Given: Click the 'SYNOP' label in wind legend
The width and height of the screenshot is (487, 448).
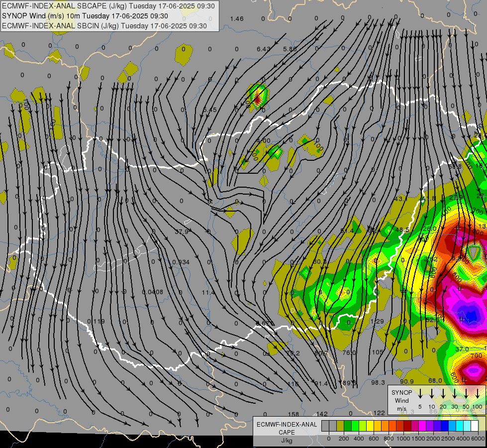Looking at the screenshot, I should point(401,392).
